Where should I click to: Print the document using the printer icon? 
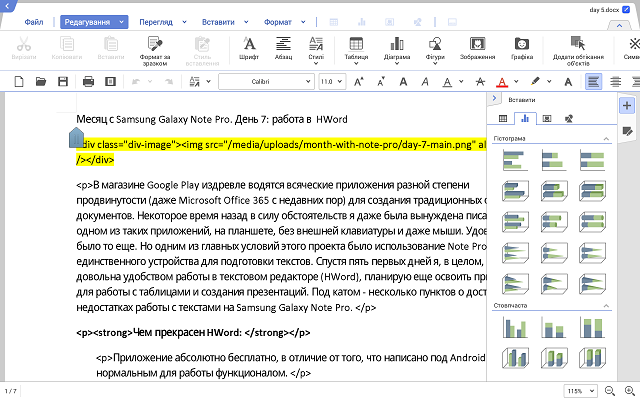[x=88, y=82]
